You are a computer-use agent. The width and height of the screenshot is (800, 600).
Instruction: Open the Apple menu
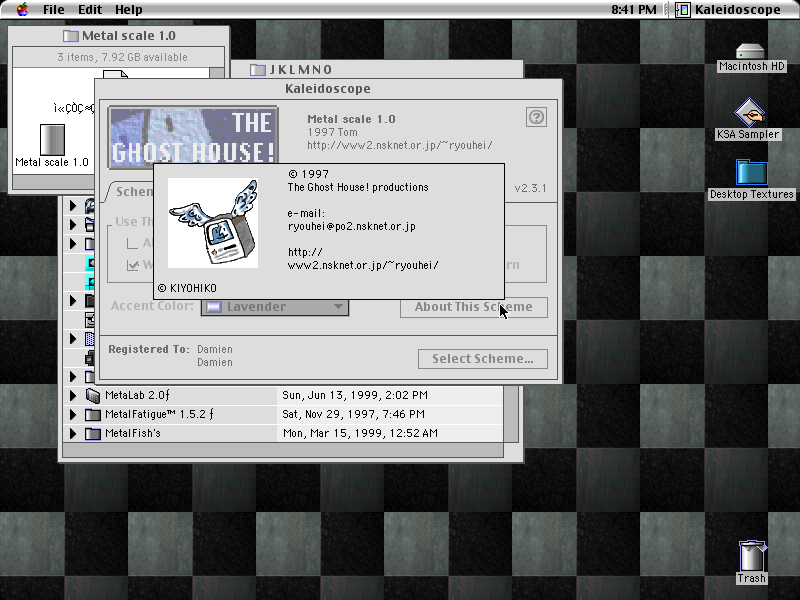[22, 9]
